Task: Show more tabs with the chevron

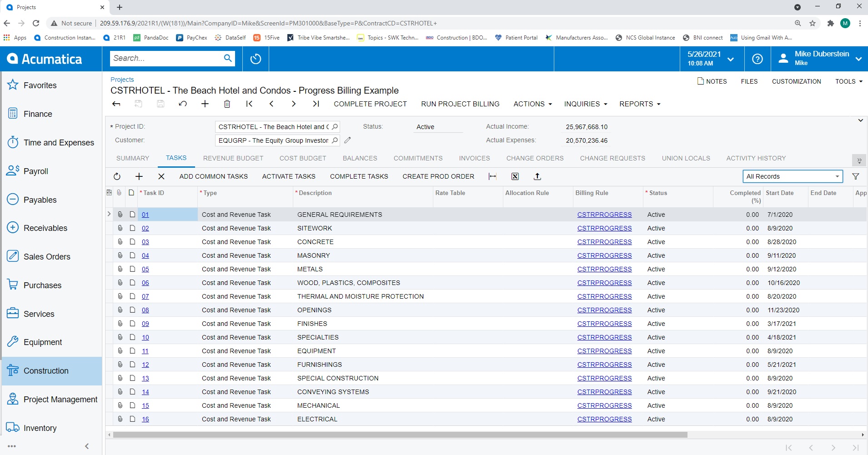Action: point(859,160)
